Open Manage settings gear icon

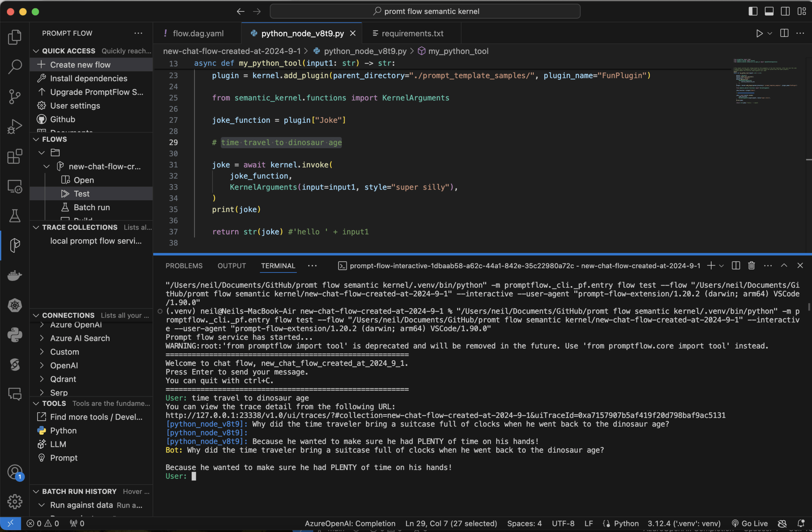pos(15,502)
